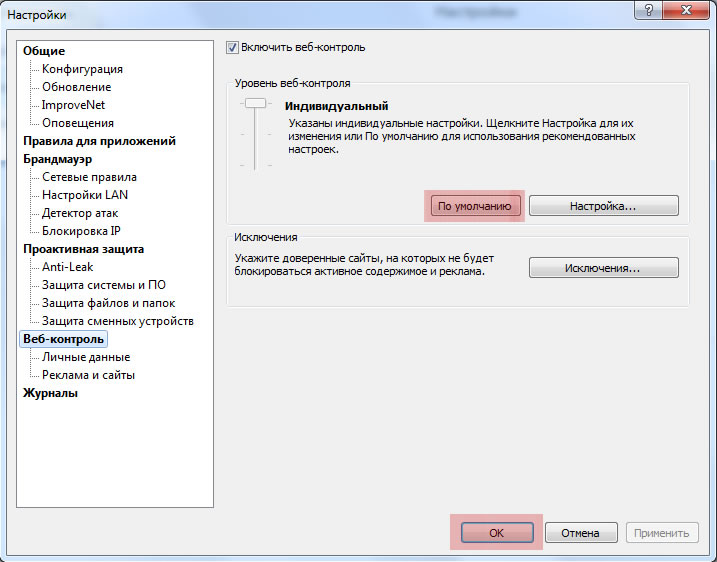Select Правила для приложений section
The image size is (717, 562).
99,141
